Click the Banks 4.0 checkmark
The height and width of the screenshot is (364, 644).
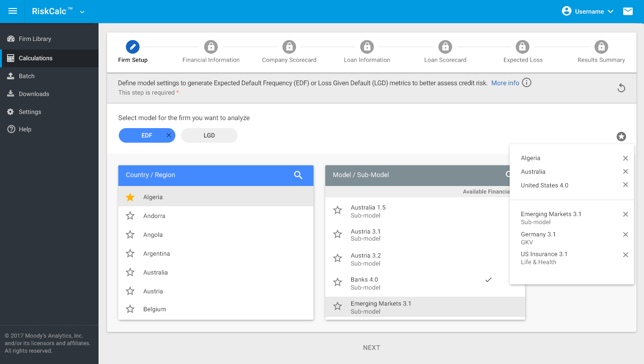coord(488,280)
